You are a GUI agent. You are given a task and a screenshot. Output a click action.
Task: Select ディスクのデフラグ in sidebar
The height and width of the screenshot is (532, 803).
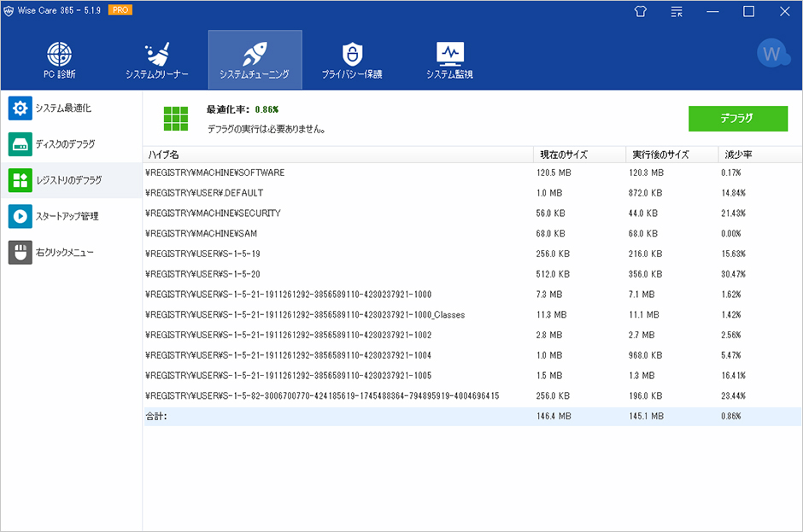[x=71, y=143]
